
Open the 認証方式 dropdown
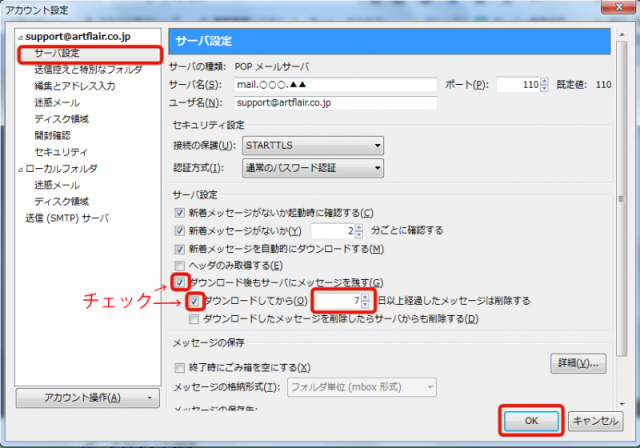click(313, 168)
